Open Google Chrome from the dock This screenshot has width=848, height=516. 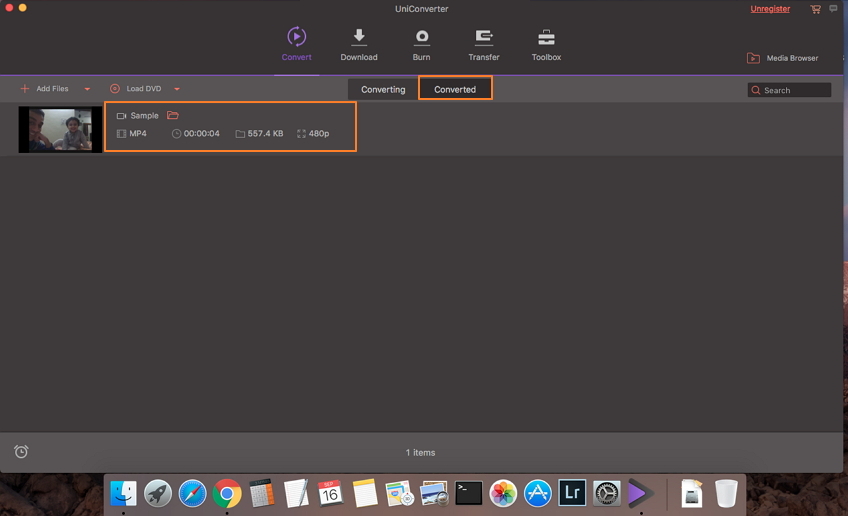click(227, 493)
